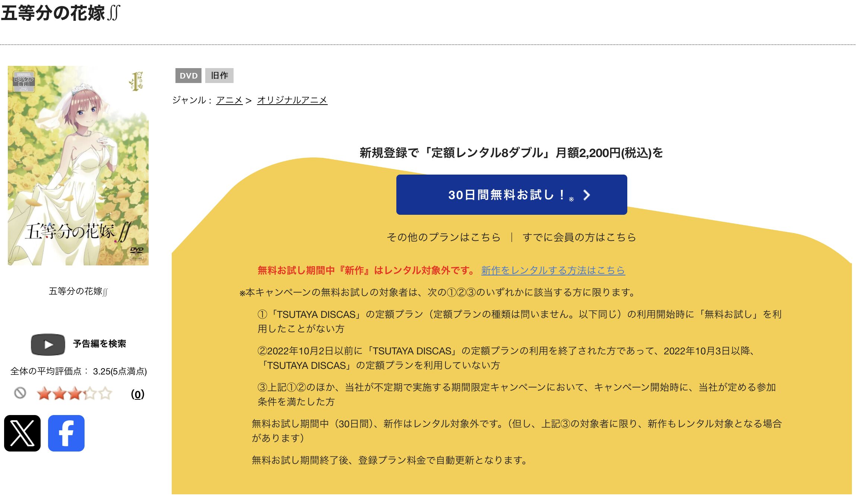Start the 30日間無料お試し trial
This screenshot has width=856, height=504.
coord(511,195)
